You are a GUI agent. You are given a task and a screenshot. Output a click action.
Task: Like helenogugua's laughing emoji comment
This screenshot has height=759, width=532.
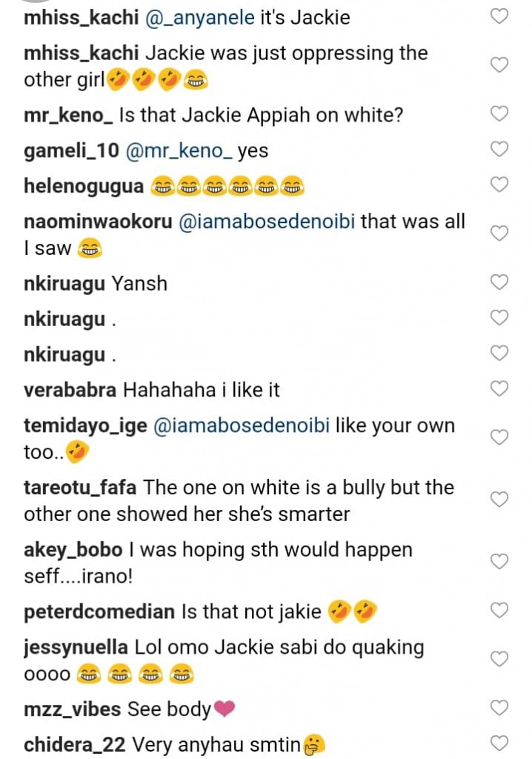[x=500, y=185]
